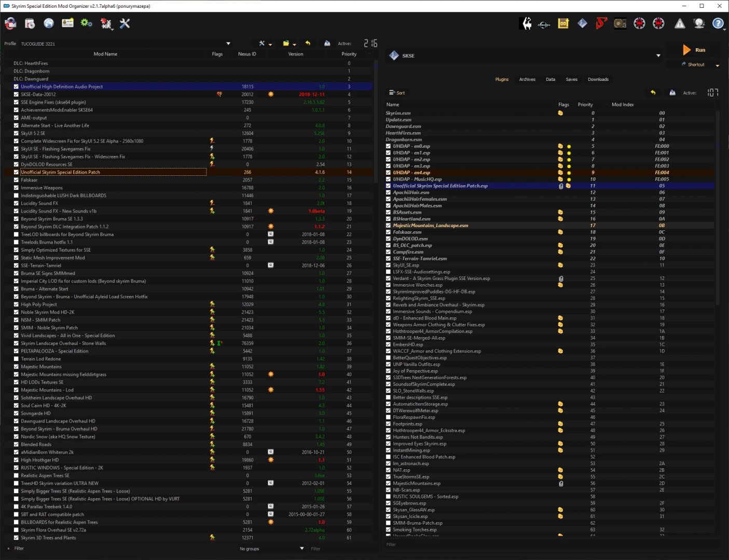Enable the Terrain Lod Redone mod
This screenshot has width=729, height=560.
tap(16, 359)
